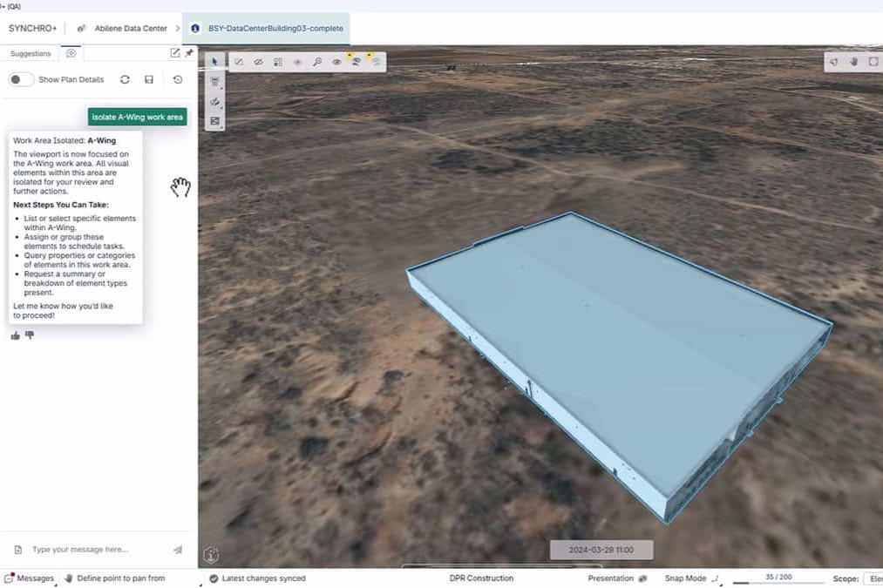Click the save icon in chat panel
Image resolution: width=883 pixels, height=588 pixels.
pos(149,79)
